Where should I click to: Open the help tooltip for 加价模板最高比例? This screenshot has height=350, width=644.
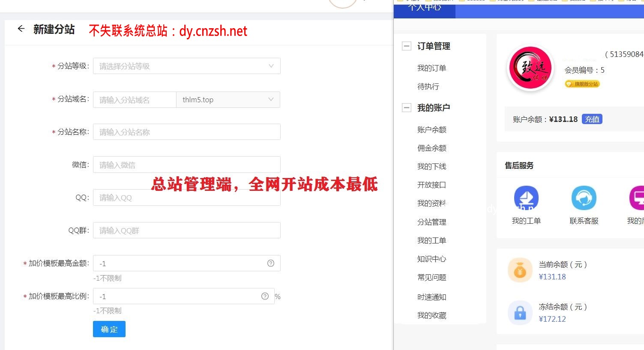[265, 296]
